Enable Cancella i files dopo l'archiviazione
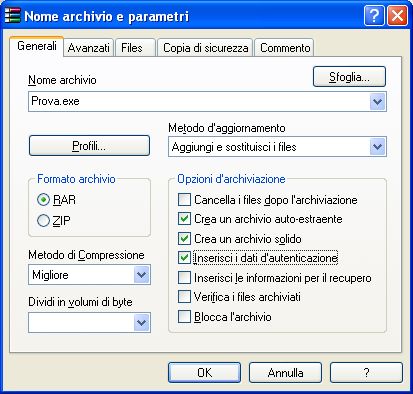The image size is (413, 394). coord(184,200)
